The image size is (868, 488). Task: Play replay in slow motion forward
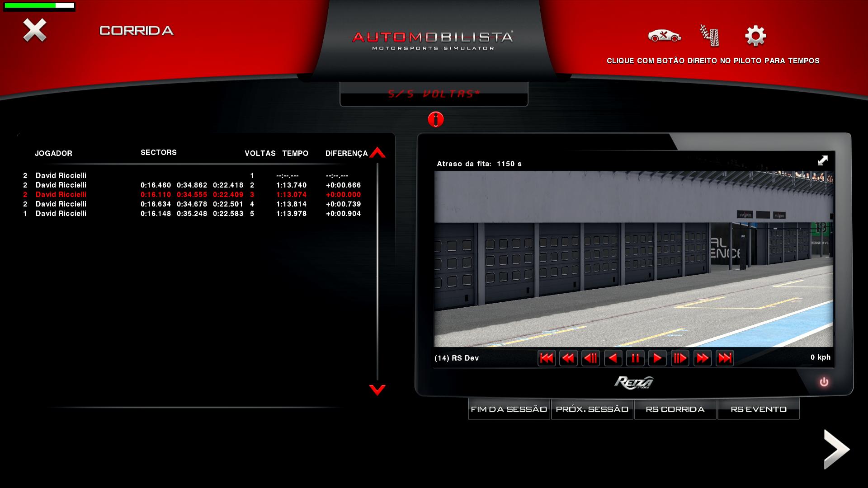[x=680, y=358]
